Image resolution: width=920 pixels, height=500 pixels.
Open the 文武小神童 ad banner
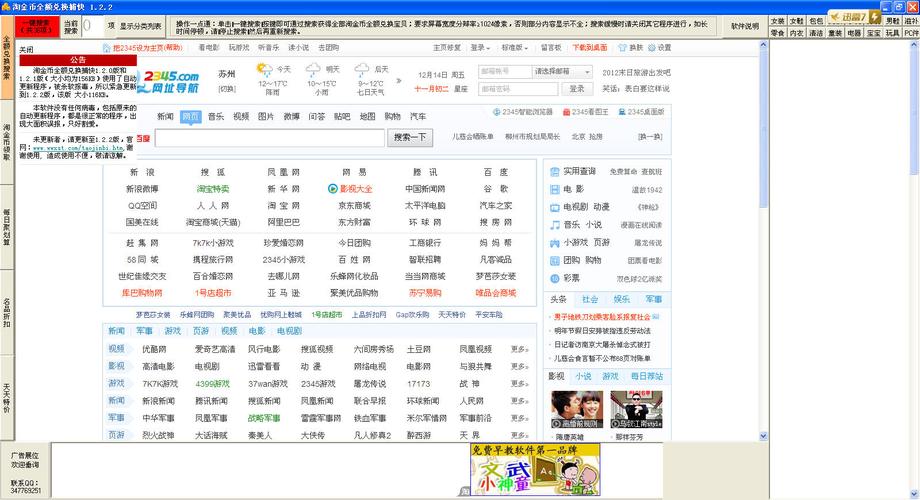pyautogui.click(x=535, y=469)
